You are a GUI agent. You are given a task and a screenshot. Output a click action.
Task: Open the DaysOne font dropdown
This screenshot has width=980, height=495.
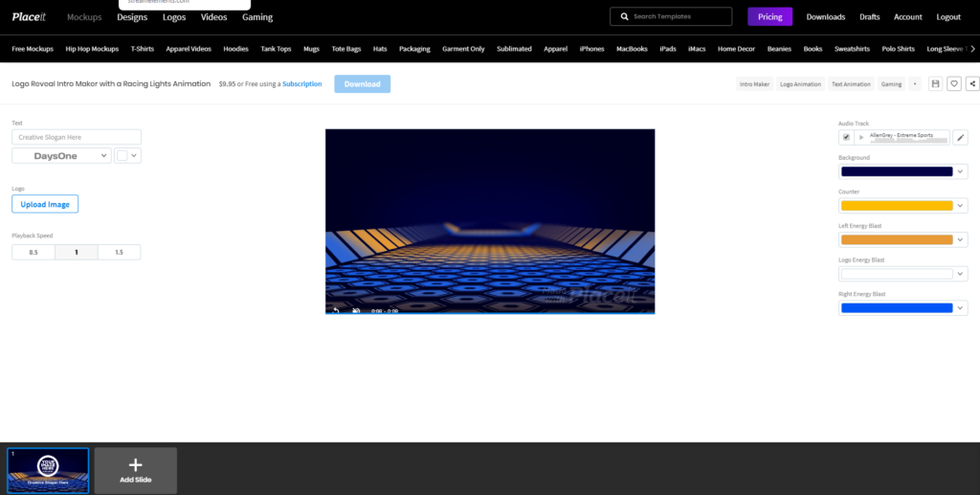click(61, 156)
